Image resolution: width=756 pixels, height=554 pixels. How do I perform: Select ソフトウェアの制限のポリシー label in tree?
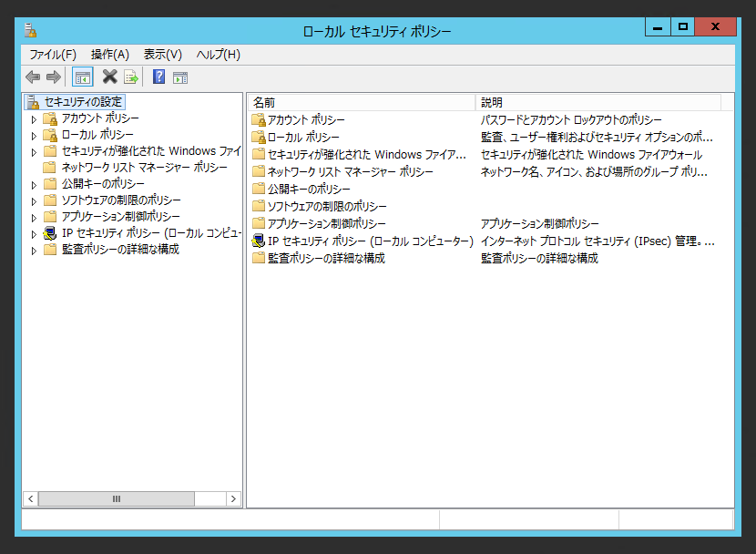121,200
